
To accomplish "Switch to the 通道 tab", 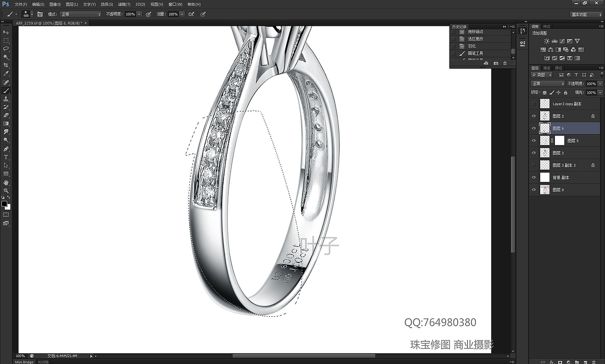I will [x=547, y=68].
